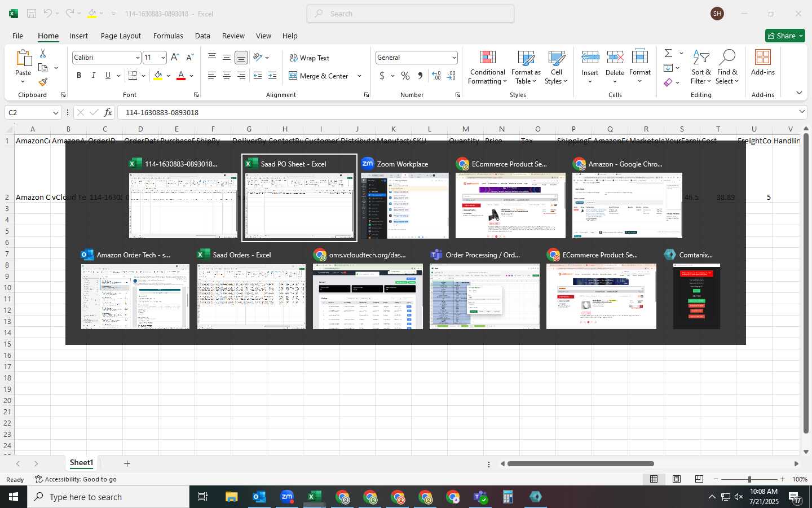Open the General number format dropdown
The image size is (812, 508).
tap(454, 58)
